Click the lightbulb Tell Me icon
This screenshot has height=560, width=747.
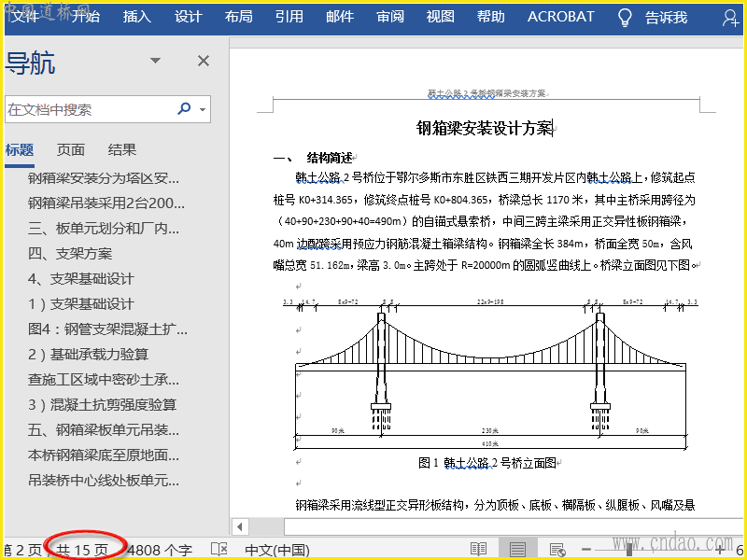(625, 18)
